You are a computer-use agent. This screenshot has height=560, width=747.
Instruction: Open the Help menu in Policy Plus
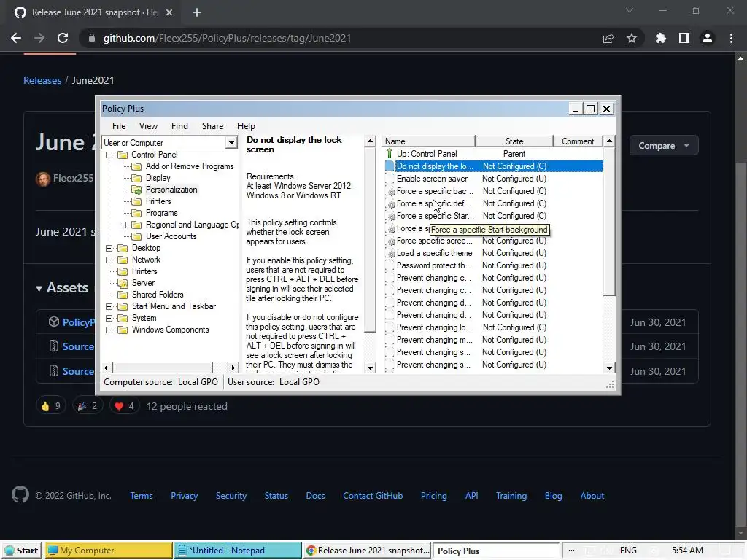point(246,126)
